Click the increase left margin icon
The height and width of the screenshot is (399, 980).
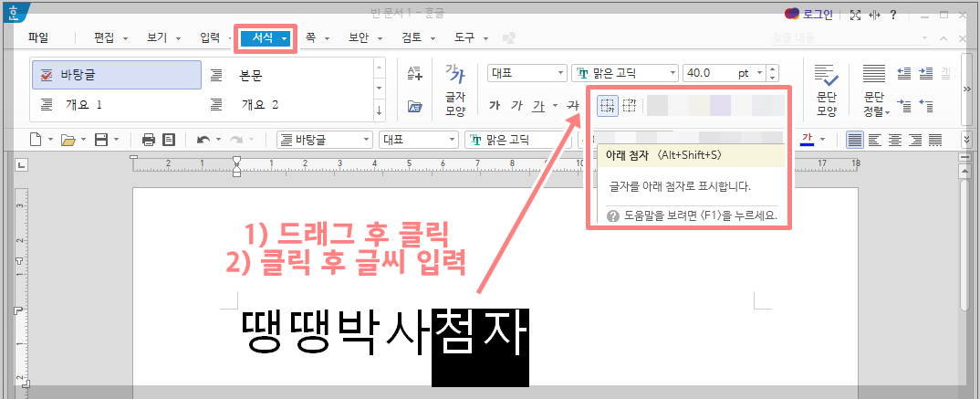coord(925,73)
